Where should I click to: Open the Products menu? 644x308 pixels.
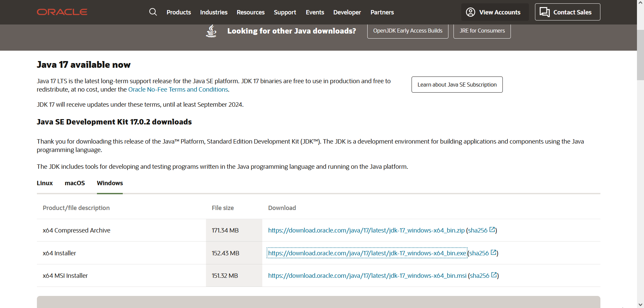pyautogui.click(x=179, y=12)
